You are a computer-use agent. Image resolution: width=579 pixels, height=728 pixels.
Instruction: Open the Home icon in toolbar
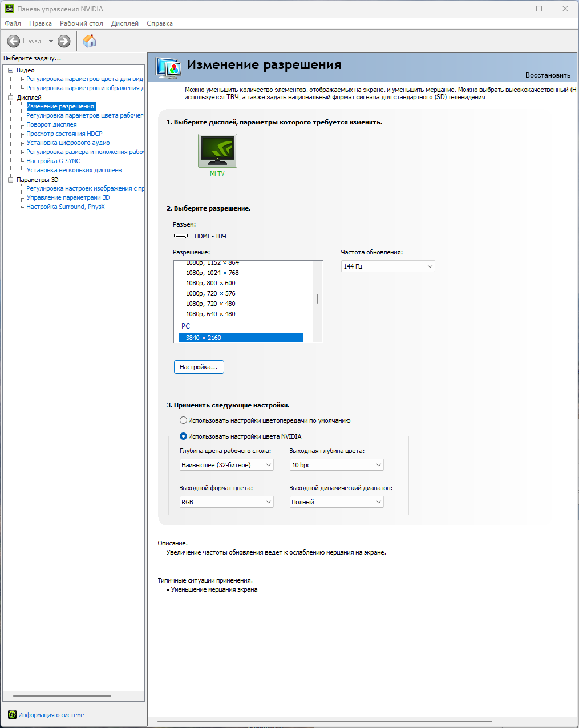tap(90, 41)
